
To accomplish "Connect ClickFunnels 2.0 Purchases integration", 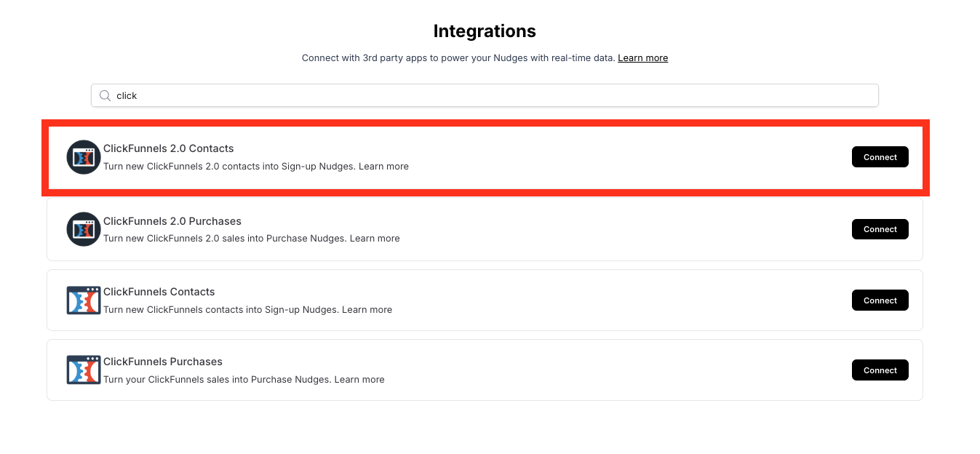I will (x=880, y=229).
